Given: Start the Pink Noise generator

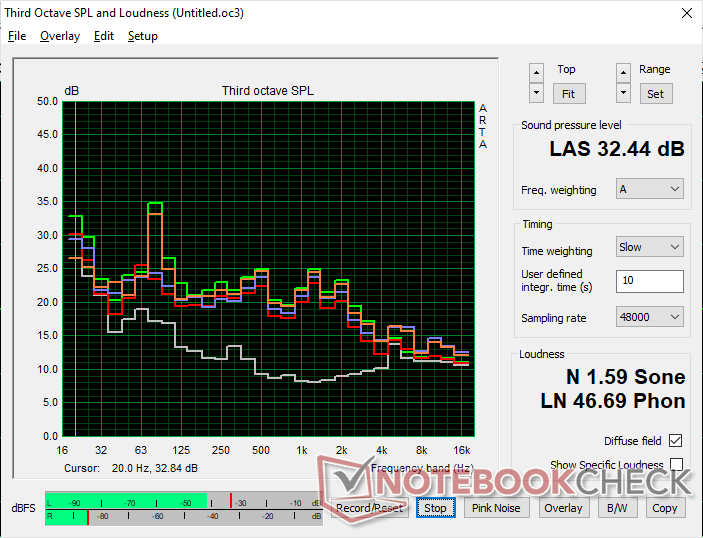Looking at the screenshot, I should pyautogui.click(x=496, y=508).
